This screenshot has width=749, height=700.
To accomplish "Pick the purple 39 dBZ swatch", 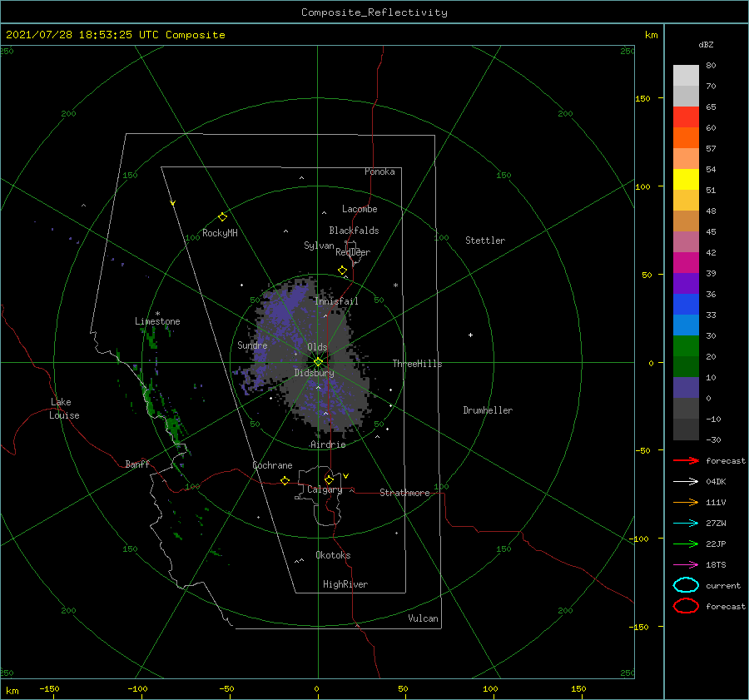I will 686,283.
